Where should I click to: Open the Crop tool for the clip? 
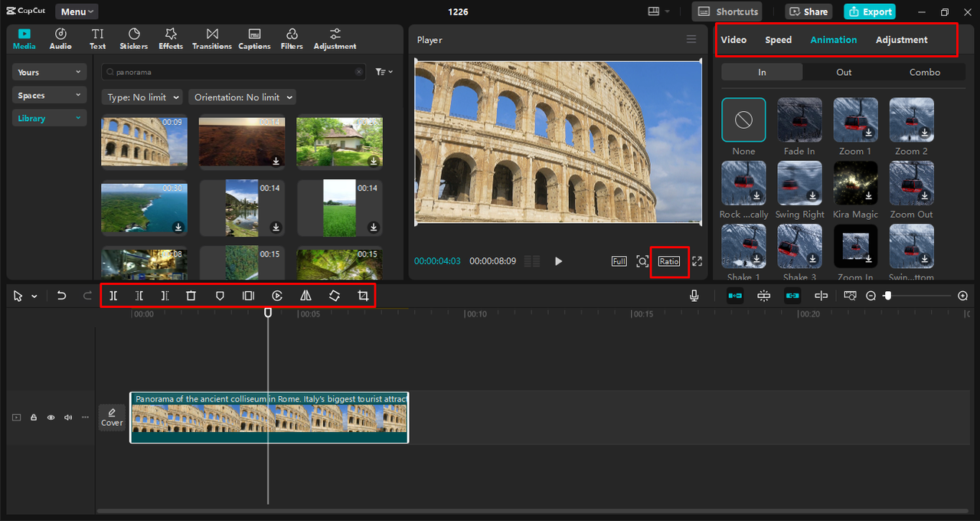(362, 296)
